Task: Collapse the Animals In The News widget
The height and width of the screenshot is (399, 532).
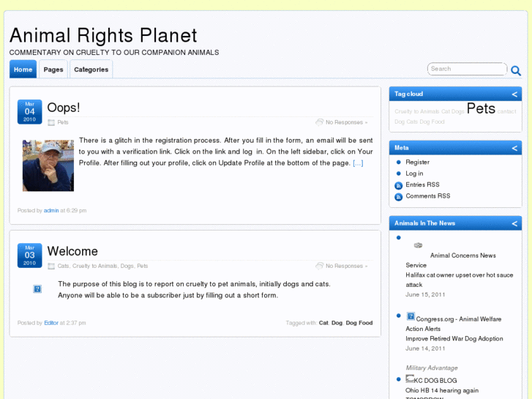Action: [514, 223]
